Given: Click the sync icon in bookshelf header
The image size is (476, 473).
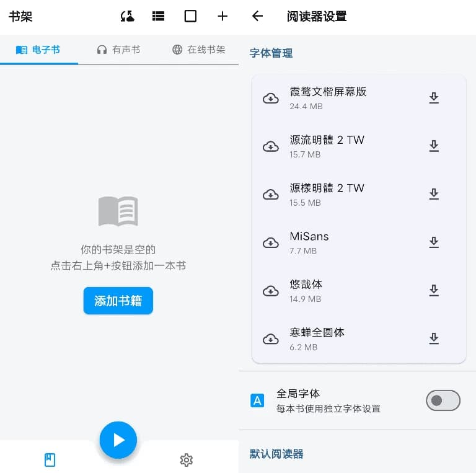Looking at the screenshot, I should point(127,17).
